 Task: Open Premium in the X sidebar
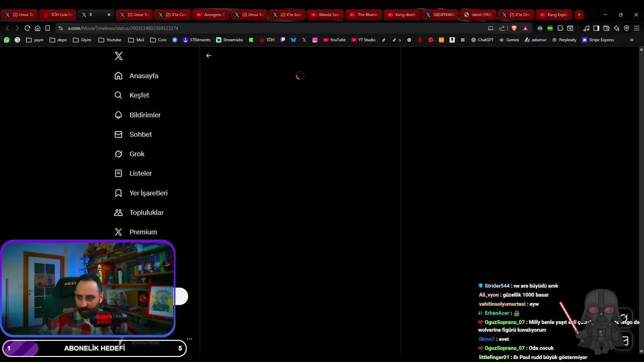click(x=136, y=232)
